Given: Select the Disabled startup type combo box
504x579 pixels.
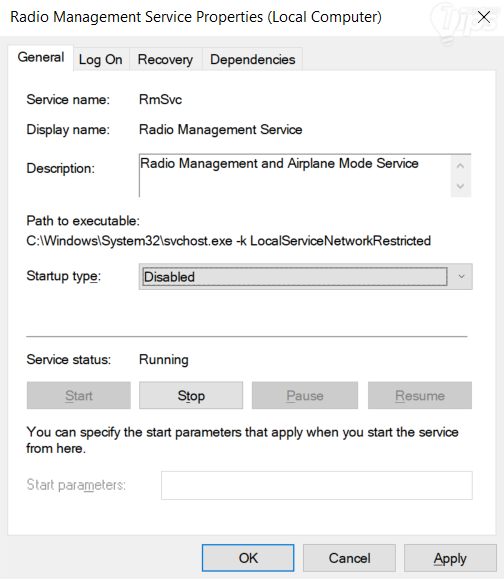Looking at the screenshot, I should point(305,277).
